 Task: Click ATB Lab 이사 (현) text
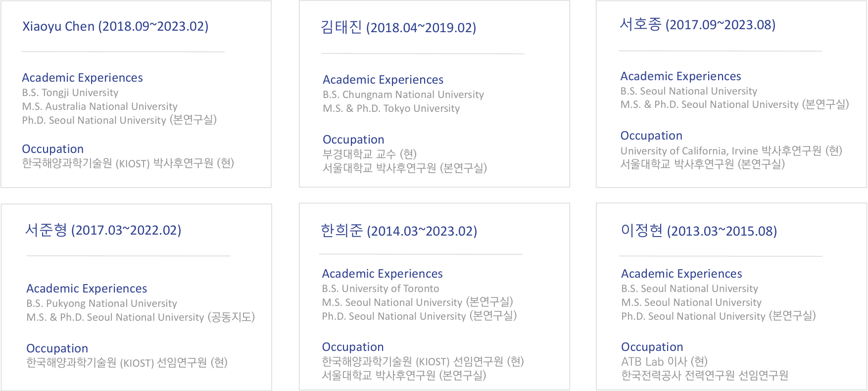point(664,362)
